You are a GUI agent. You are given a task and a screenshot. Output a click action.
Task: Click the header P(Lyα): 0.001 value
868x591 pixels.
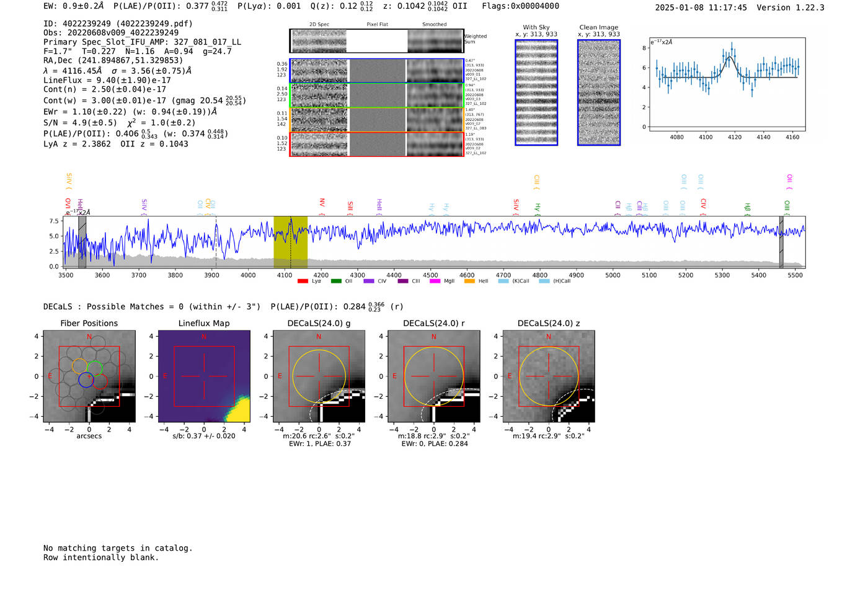tap(269, 6)
